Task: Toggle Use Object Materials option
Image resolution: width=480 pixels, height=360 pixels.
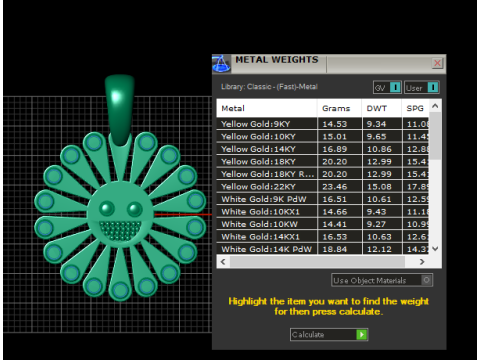Action: click(x=382, y=280)
